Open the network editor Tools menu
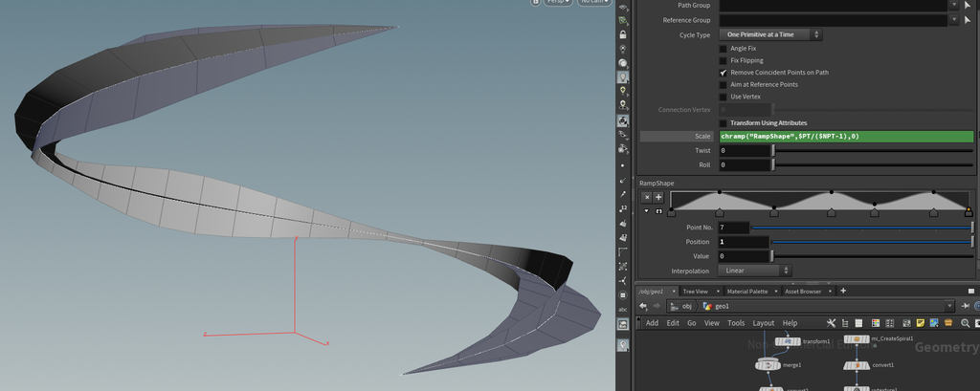This screenshot has height=391, width=980. (x=736, y=323)
